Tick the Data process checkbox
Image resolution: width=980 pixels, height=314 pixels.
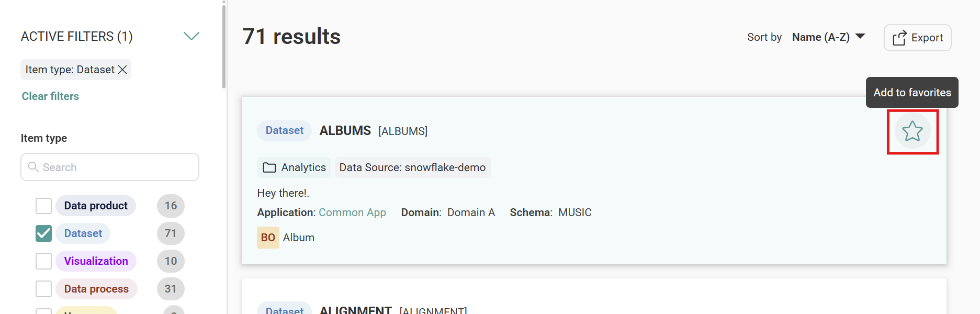(x=44, y=289)
